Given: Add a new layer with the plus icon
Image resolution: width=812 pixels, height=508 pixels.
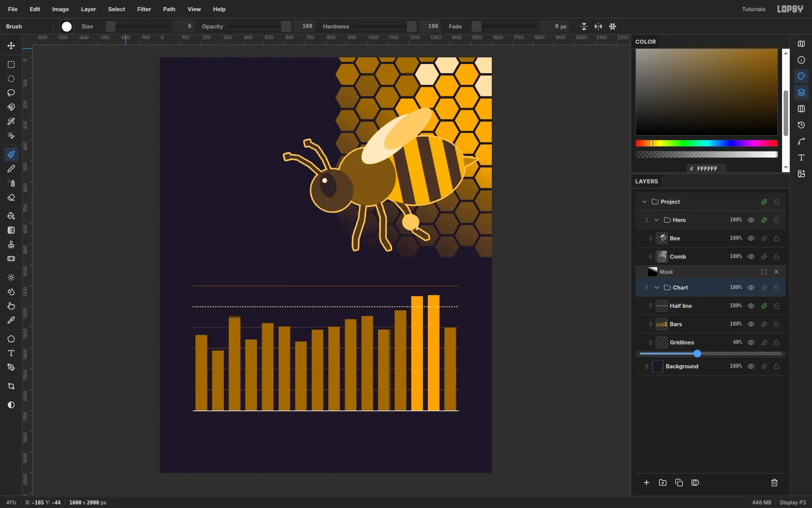Looking at the screenshot, I should [647, 483].
